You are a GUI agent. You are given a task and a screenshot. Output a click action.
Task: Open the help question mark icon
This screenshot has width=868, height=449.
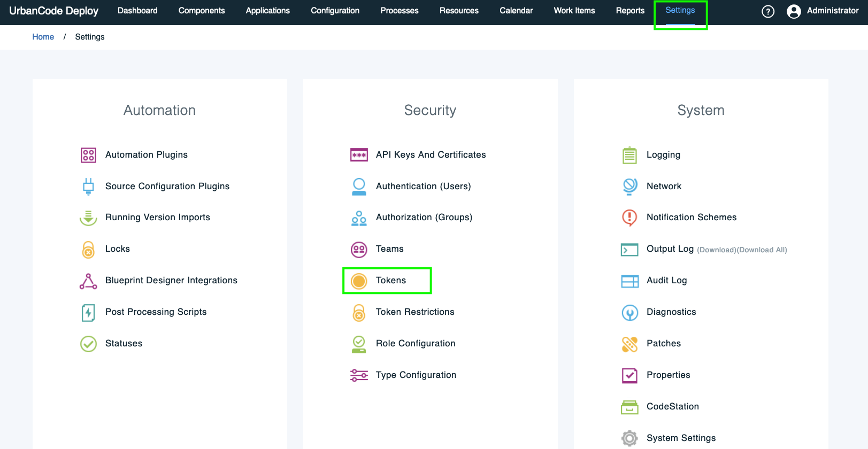[768, 11]
